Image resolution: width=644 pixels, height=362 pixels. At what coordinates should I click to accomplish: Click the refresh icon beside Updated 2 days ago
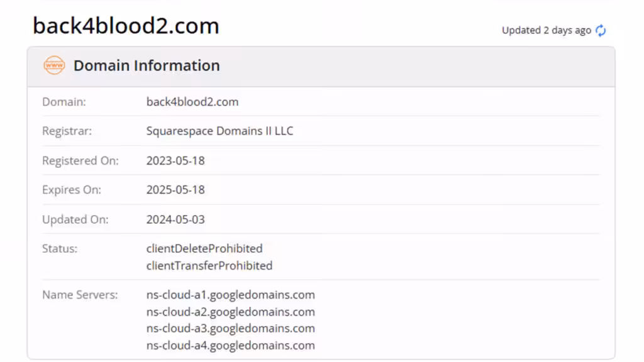coord(601,30)
